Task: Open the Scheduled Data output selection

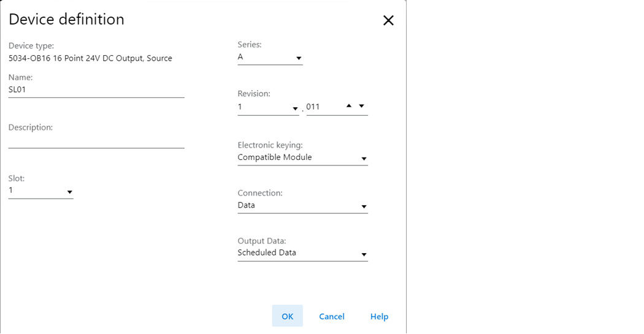Action: coord(303,253)
